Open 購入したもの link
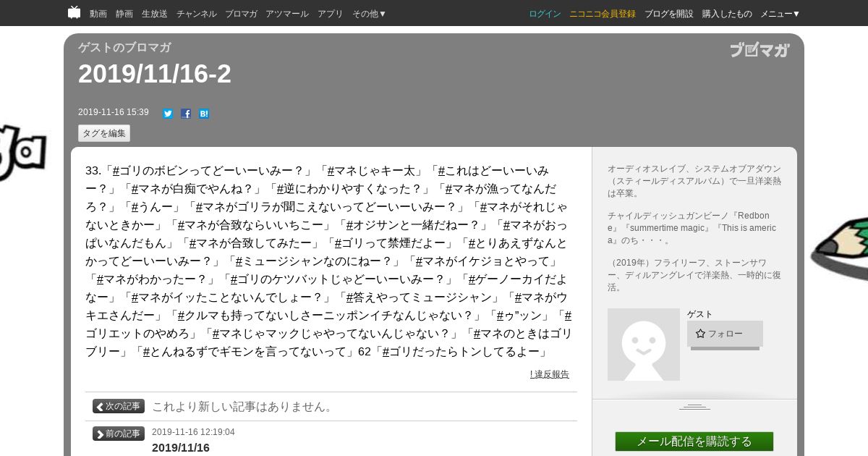Image resolution: width=868 pixels, height=456 pixels. click(727, 14)
